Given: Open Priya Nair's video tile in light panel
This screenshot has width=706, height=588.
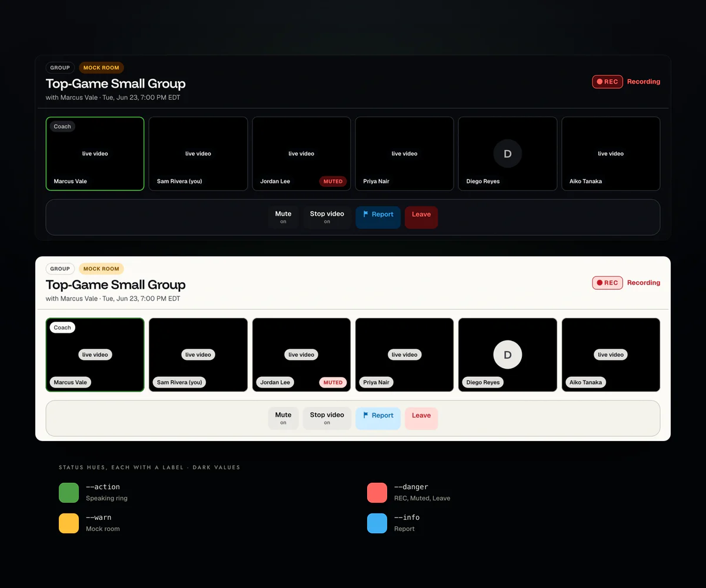Looking at the screenshot, I should point(405,355).
